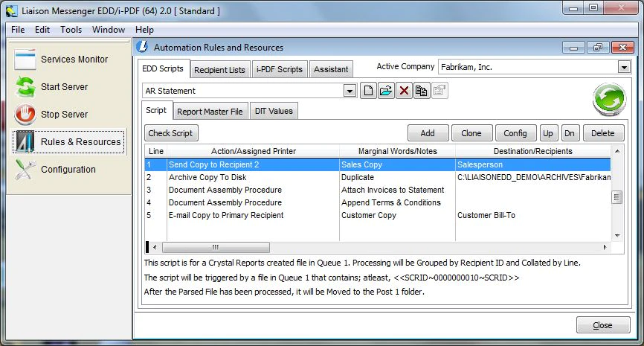Click the Stop Server label
The width and height of the screenshot is (644, 346).
(x=65, y=115)
